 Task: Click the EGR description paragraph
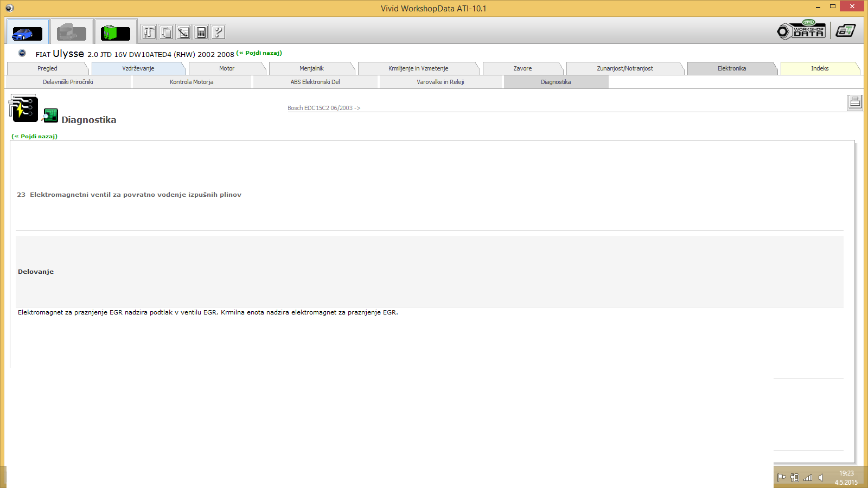[208, 312]
